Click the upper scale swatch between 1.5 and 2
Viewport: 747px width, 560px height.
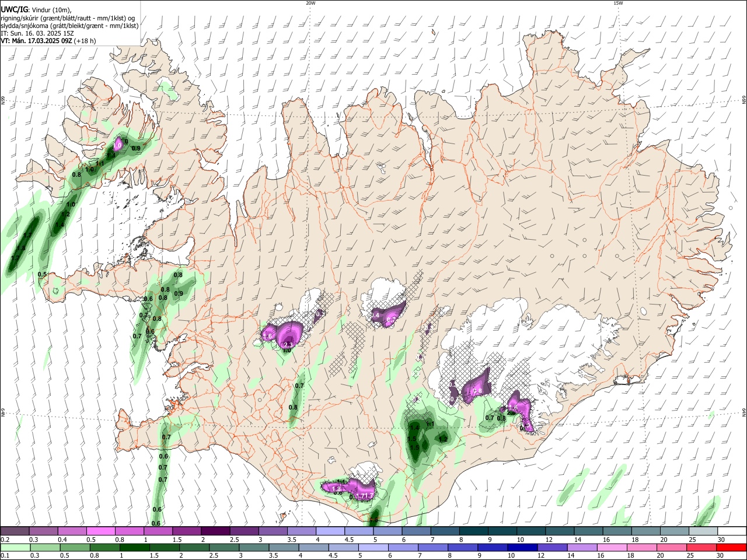point(186,531)
